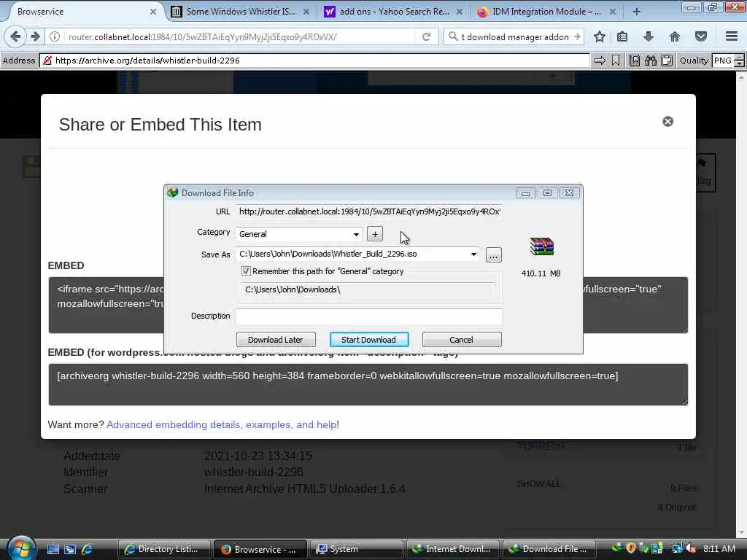The image size is (747, 560).
Task: Switch to add ons - Yahoo Search tab
Action: [394, 12]
